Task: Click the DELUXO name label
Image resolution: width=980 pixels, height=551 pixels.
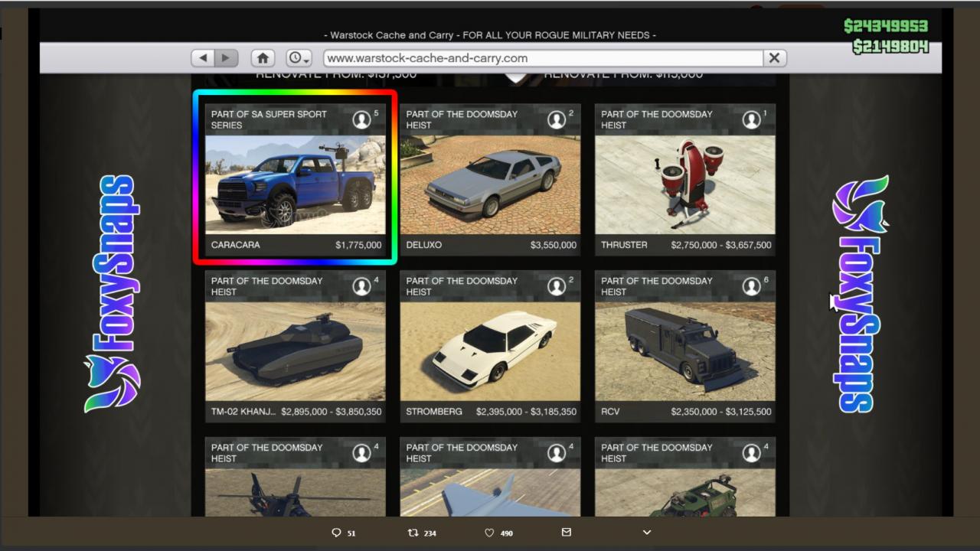Action: [424, 245]
